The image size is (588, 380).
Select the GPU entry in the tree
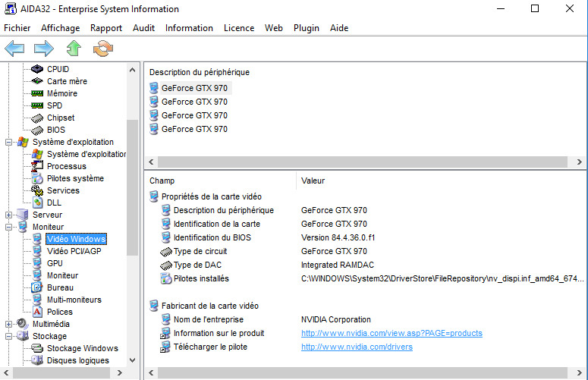pyautogui.click(x=55, y=263)
